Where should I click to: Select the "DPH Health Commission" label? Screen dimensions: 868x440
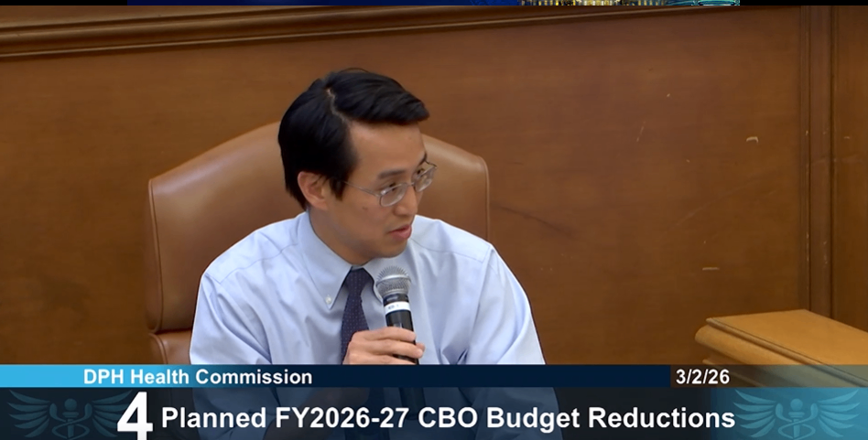pyautogui.click(x=197, y=377)
